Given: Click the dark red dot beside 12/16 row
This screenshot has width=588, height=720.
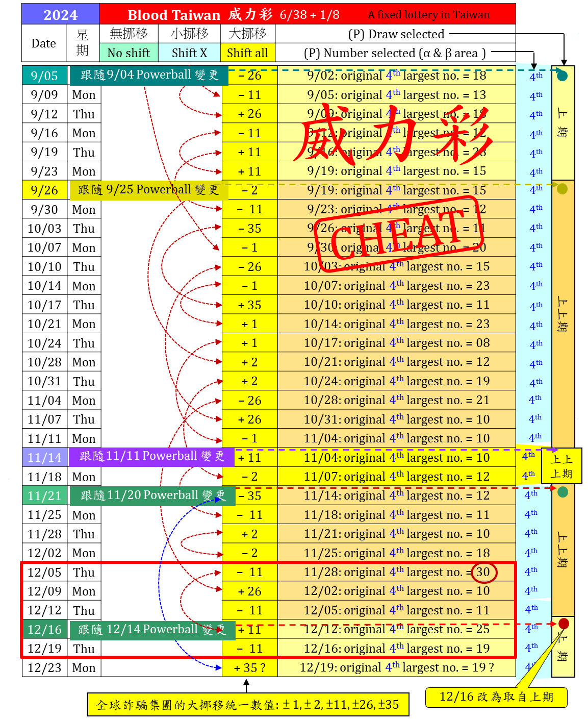Looking at the screenshot, I should coord(564,624).
